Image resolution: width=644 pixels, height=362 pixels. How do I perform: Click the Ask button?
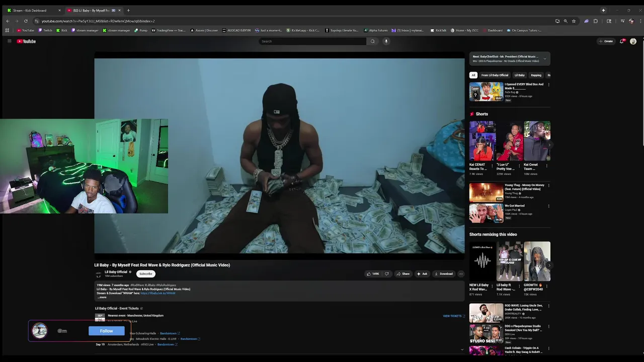[x=422, y=274]
